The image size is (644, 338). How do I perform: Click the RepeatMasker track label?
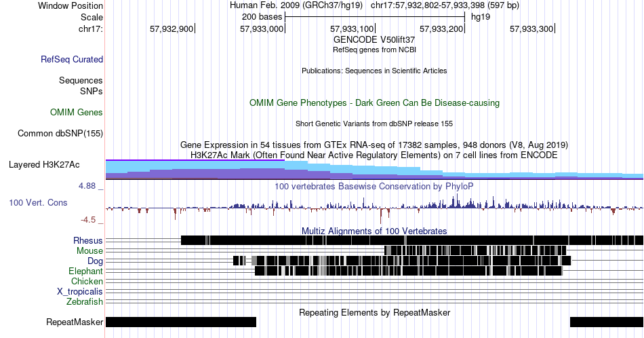point(75,322)
